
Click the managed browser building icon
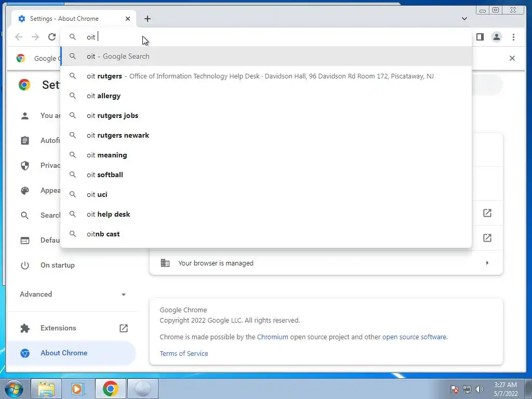point(165,263)
